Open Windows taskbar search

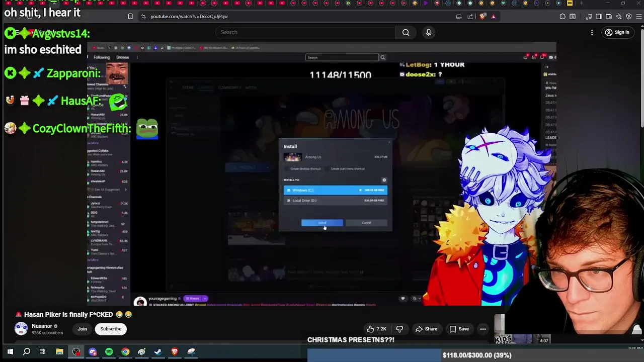pos(27,351)
